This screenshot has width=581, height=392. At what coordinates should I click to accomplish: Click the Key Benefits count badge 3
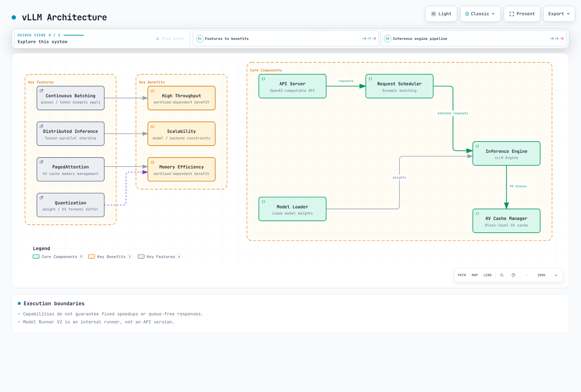[130, 257]
